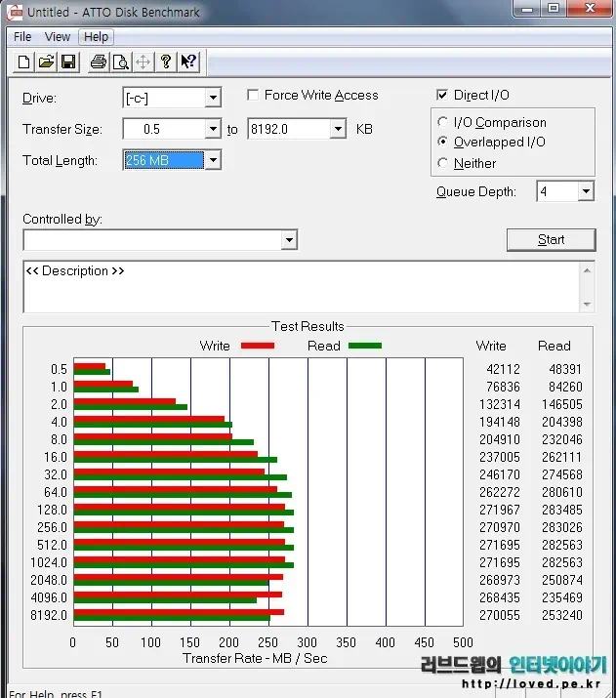Enable the Force Write Access checkbox
This screenshot has height=698, width=616.
click(254, 96)
